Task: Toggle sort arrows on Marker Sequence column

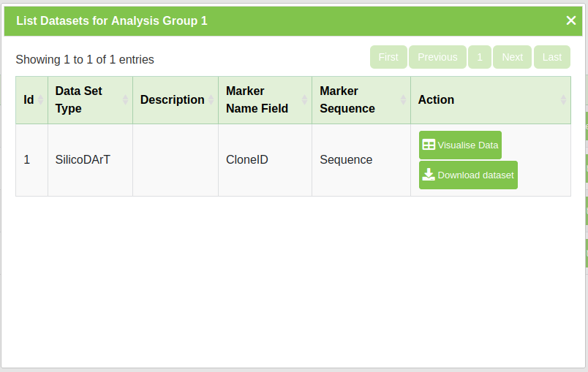Action: pyautogui.click(x=403, y=100)
